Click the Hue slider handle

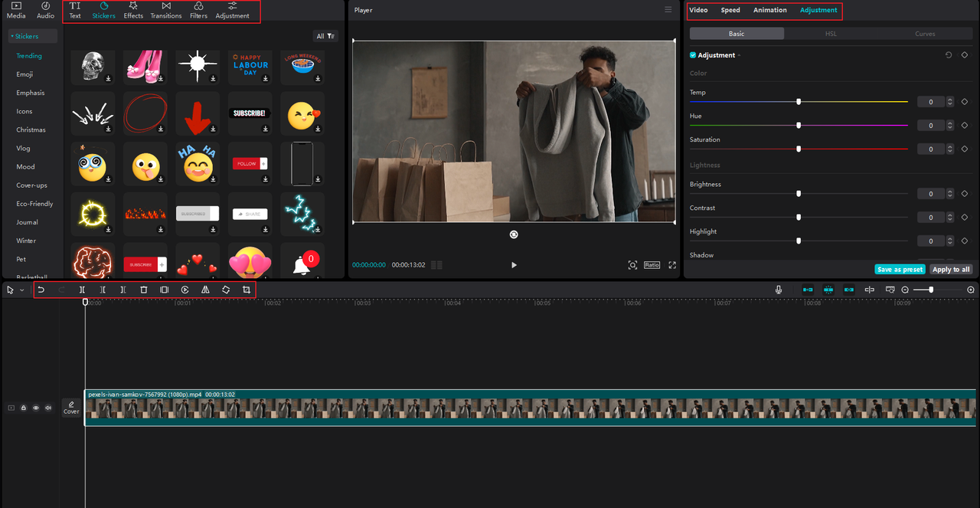(x=799, y=125)
